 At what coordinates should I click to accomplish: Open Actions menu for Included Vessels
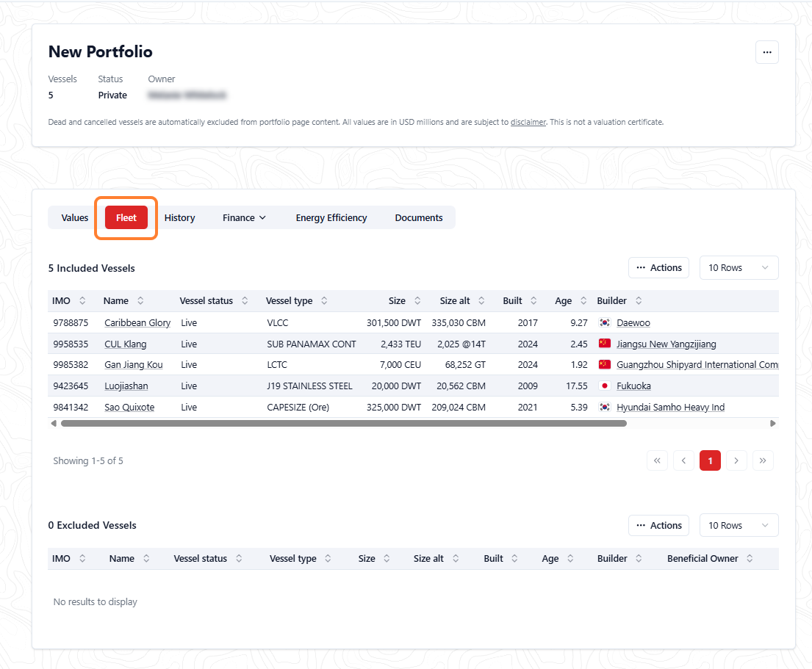click(x=658, y=267)
